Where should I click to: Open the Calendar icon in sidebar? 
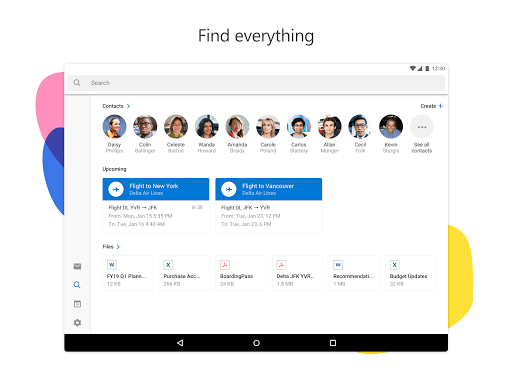point(77,304)
